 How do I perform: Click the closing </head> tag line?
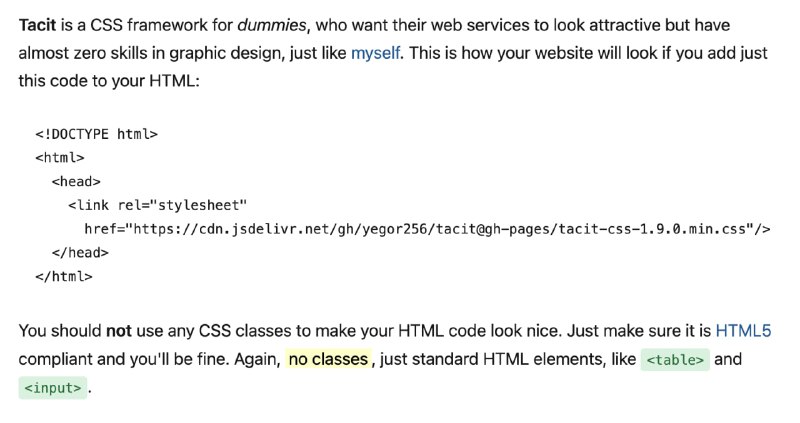[80, 253]
